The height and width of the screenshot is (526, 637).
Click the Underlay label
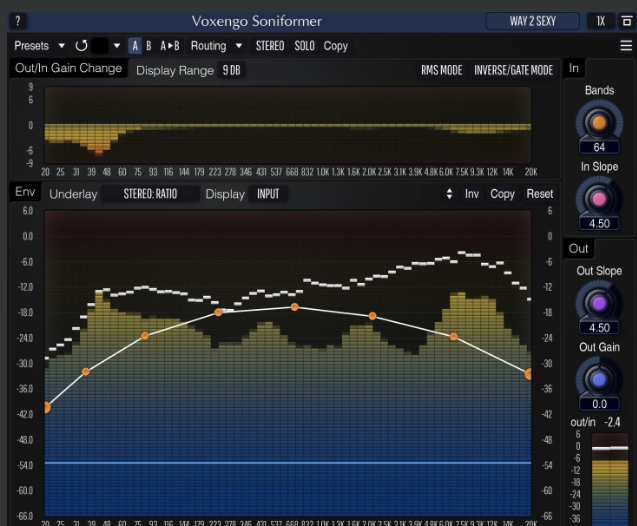(x=73, y=194)
